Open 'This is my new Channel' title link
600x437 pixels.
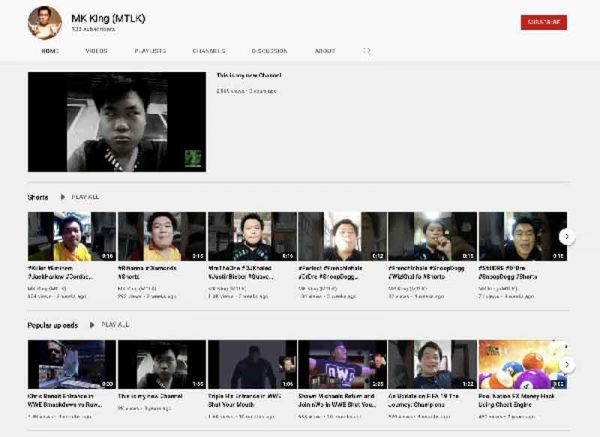point(249,76)
